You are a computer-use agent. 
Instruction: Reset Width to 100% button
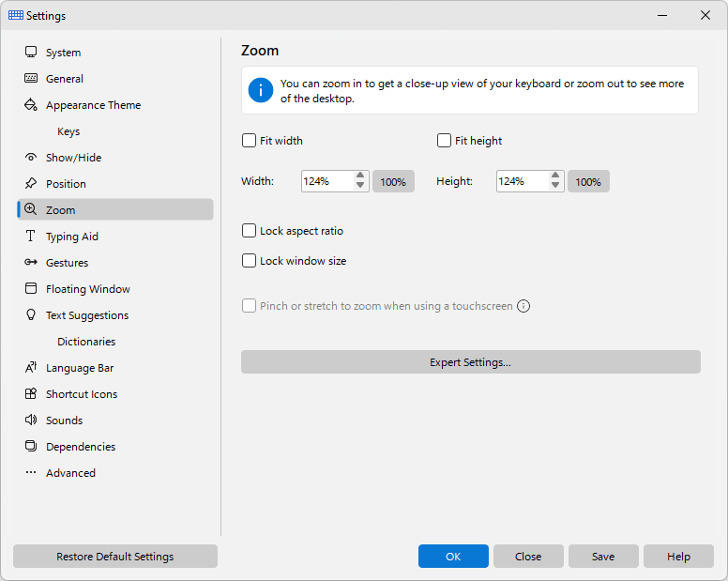point(393,181)
